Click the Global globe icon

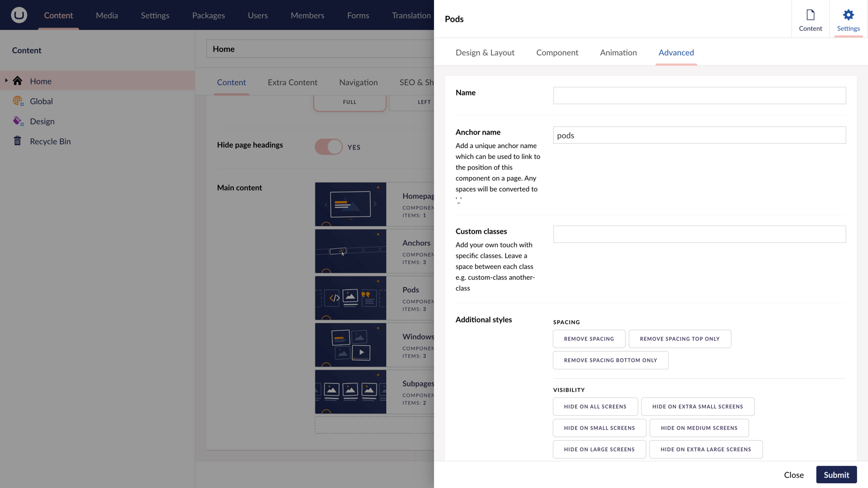click(x=18, y=101)
